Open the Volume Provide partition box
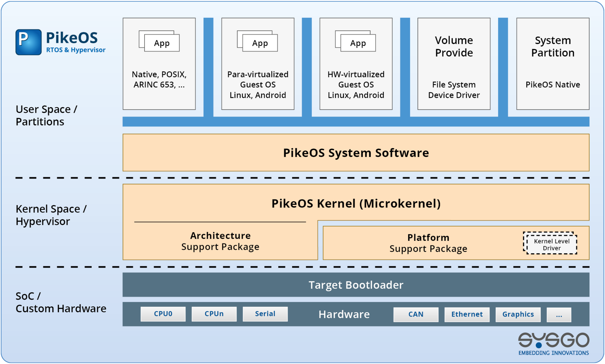This screenshot has width=605, height=364. [x=454, y=64]
